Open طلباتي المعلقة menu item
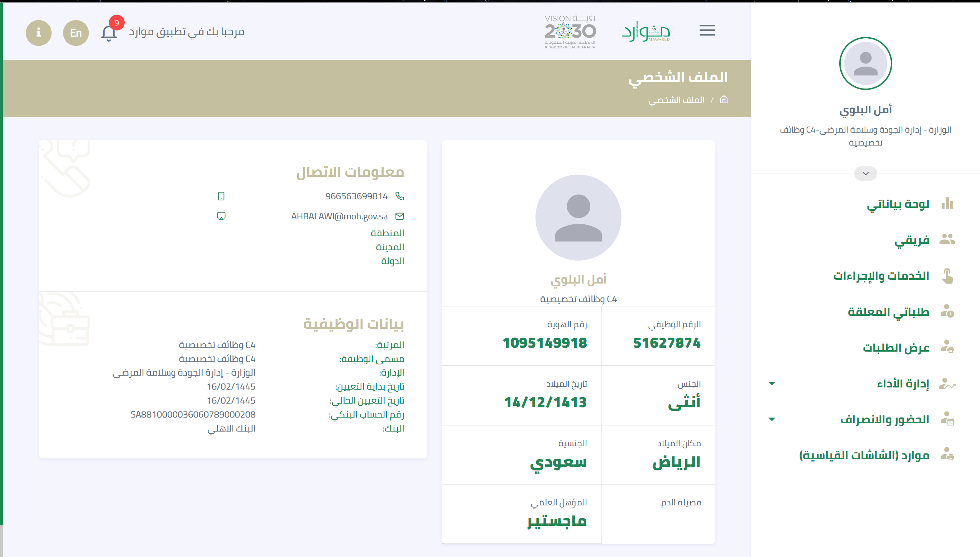The width and height of the screenshot is (980, 557). (888, 312)
